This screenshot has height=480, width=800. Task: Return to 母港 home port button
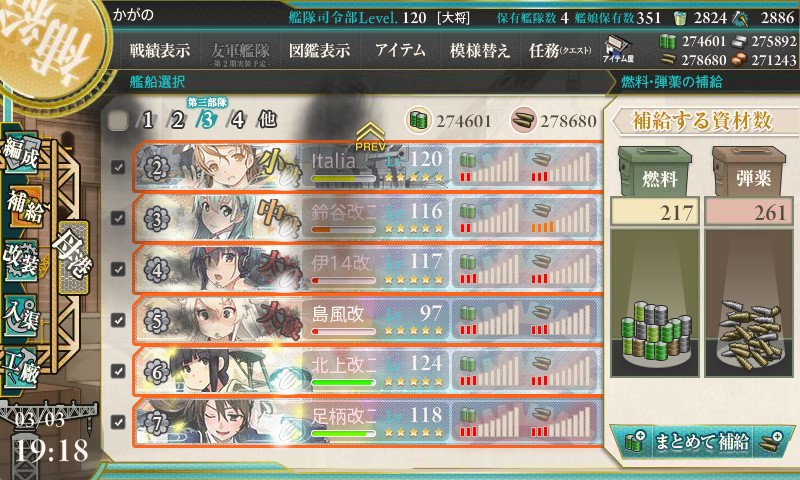point(73,257)
